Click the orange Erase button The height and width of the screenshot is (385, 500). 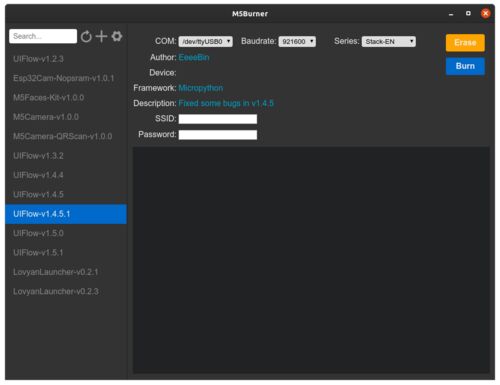465,43
